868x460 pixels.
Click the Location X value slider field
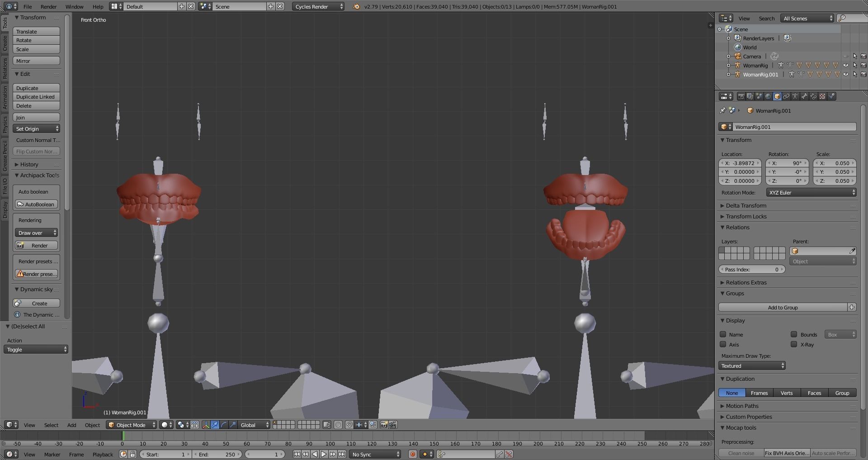coord(740,163)
